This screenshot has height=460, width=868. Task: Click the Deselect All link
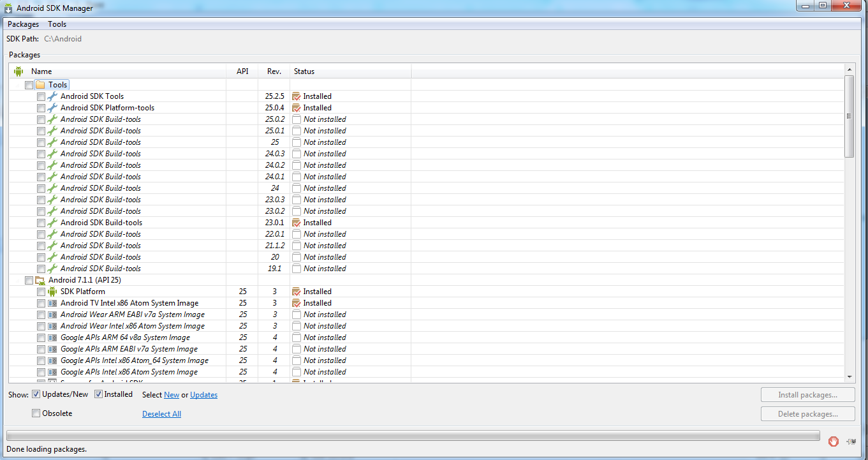(161, 414)
